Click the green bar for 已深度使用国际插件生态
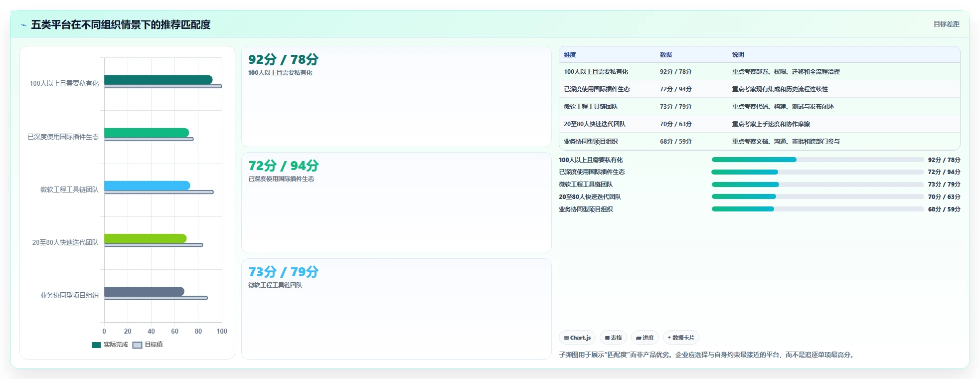This screenshot has width=980, height=379. click(147, 133)
